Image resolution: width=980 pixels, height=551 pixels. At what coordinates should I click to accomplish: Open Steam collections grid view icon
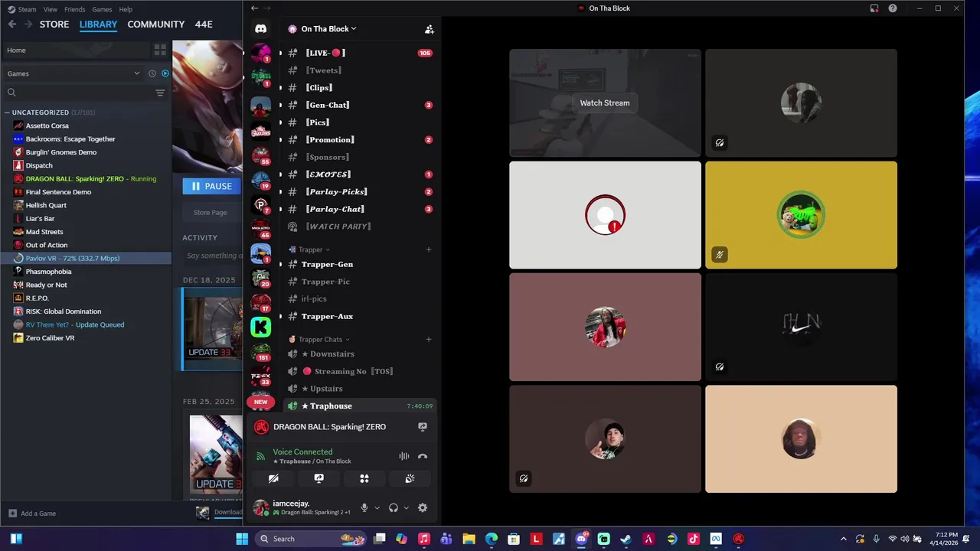click(160, 50)
